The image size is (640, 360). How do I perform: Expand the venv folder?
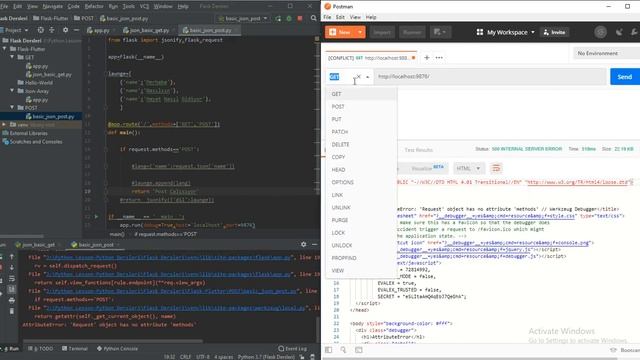pyautogui.click(x=4, y=124)
